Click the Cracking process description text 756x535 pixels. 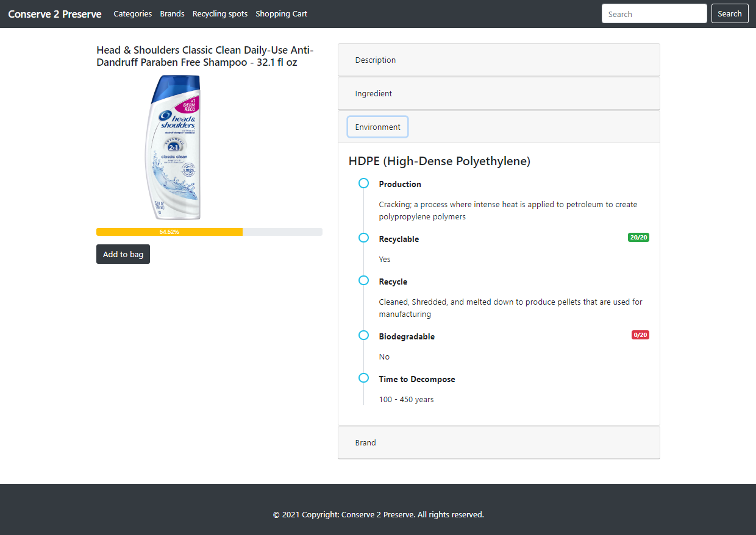(508, 211)
